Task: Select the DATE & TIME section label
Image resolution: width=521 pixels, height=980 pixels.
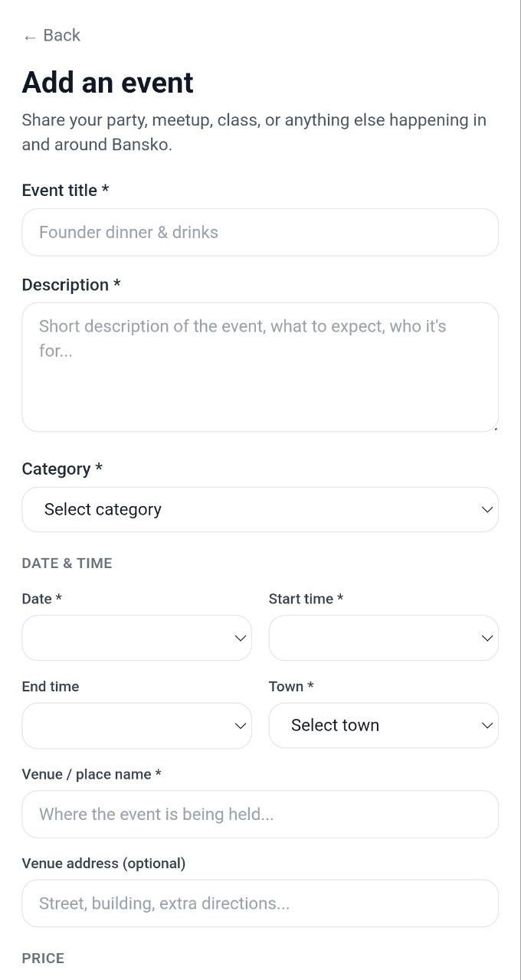Action: pyautogui.click(x=67, y=563)
